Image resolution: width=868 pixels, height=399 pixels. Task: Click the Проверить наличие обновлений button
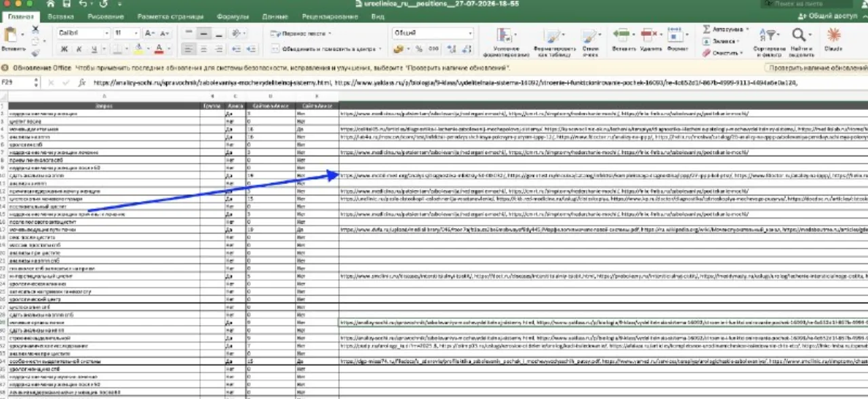pos(818,68)
